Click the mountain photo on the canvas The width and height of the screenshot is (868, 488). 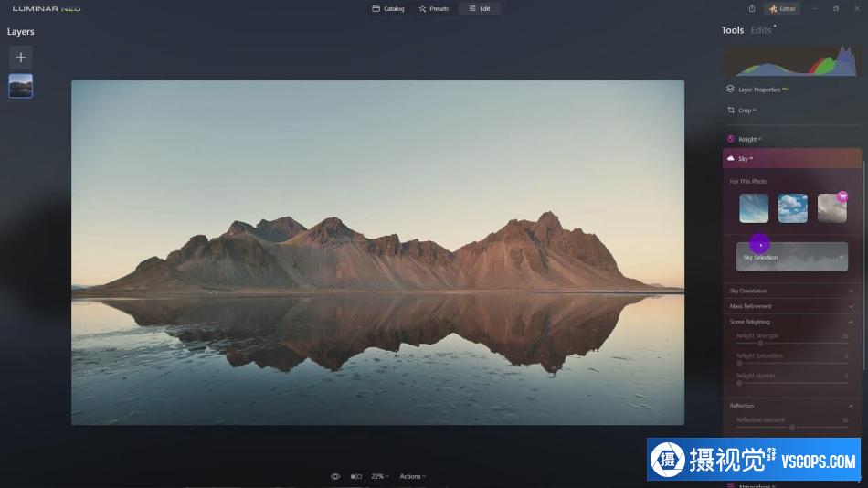click(x=377, y=252)
